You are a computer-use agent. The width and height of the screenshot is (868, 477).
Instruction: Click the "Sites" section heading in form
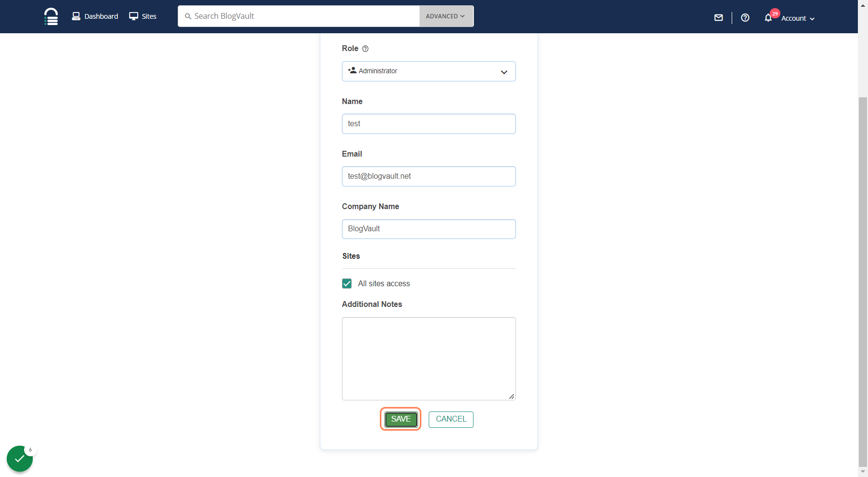point(351,256)
